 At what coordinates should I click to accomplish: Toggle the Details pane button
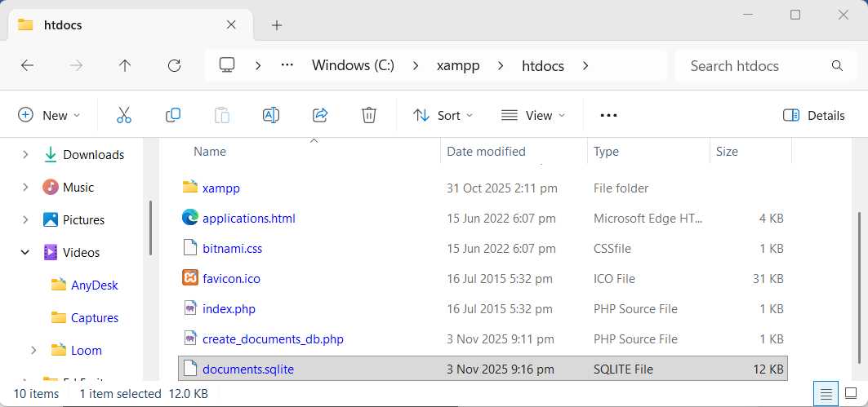coord(814,115)
